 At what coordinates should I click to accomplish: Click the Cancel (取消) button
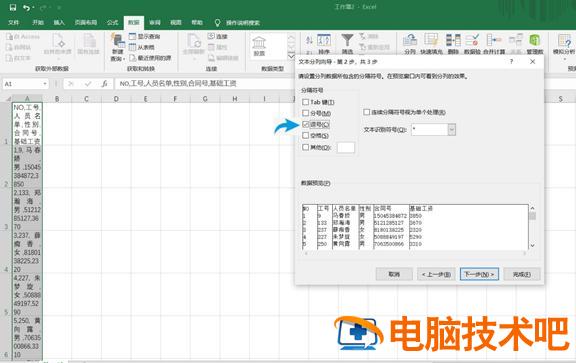coord(394,274)
